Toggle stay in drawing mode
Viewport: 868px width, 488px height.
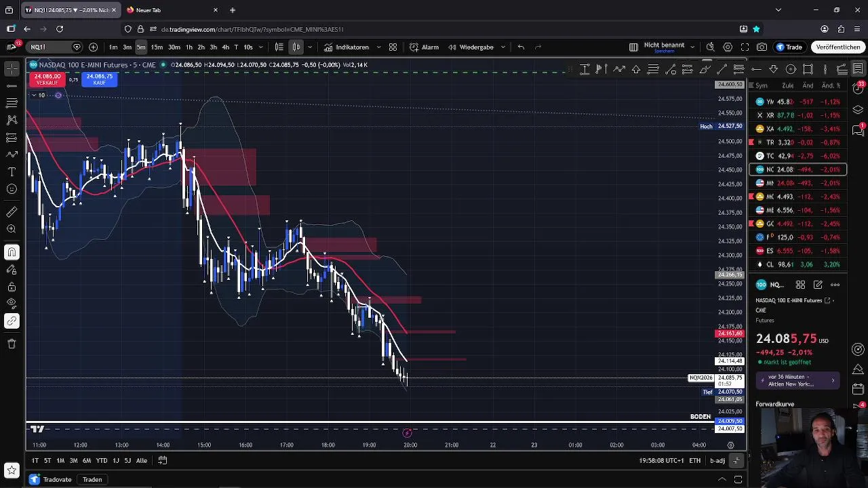click(x=12, y=270)
